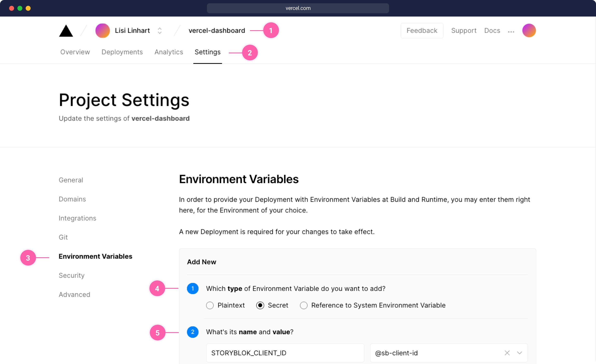Click the blue step 2 badge
596x364 pixels.
192,332
